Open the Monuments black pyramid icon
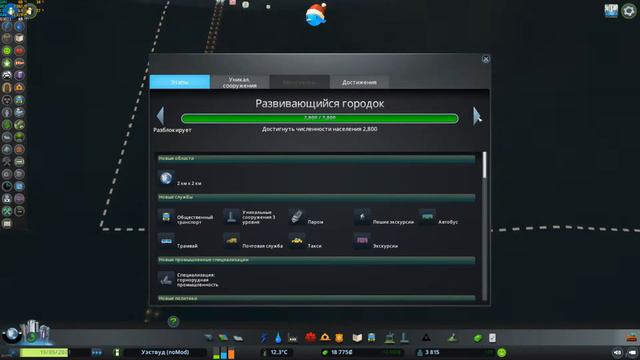 click(x=426, y=338)
